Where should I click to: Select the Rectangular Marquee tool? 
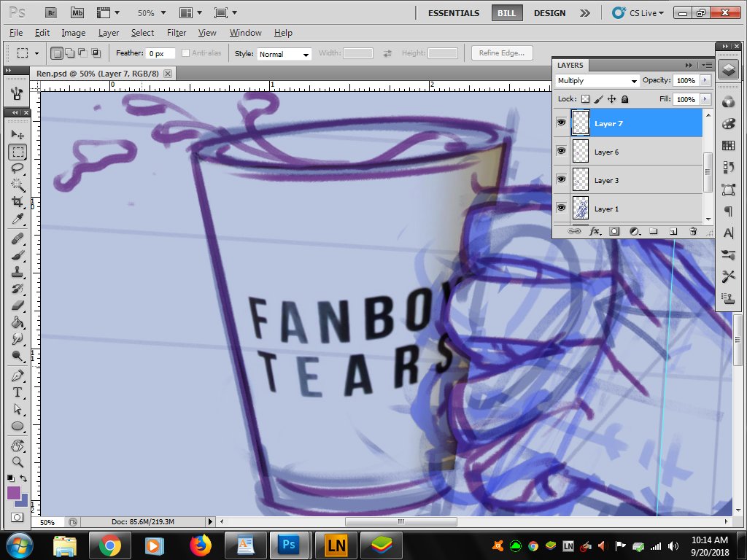pyautogui.click(x=18, y=152)
